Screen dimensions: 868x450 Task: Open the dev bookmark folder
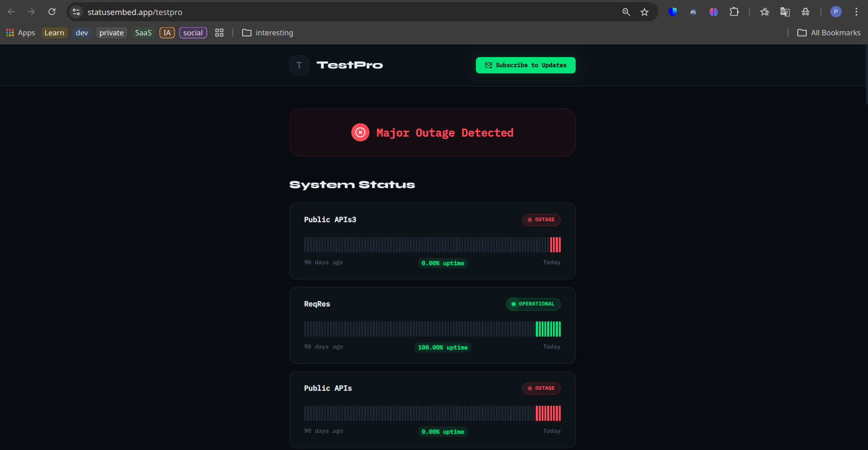click(82, 33)
